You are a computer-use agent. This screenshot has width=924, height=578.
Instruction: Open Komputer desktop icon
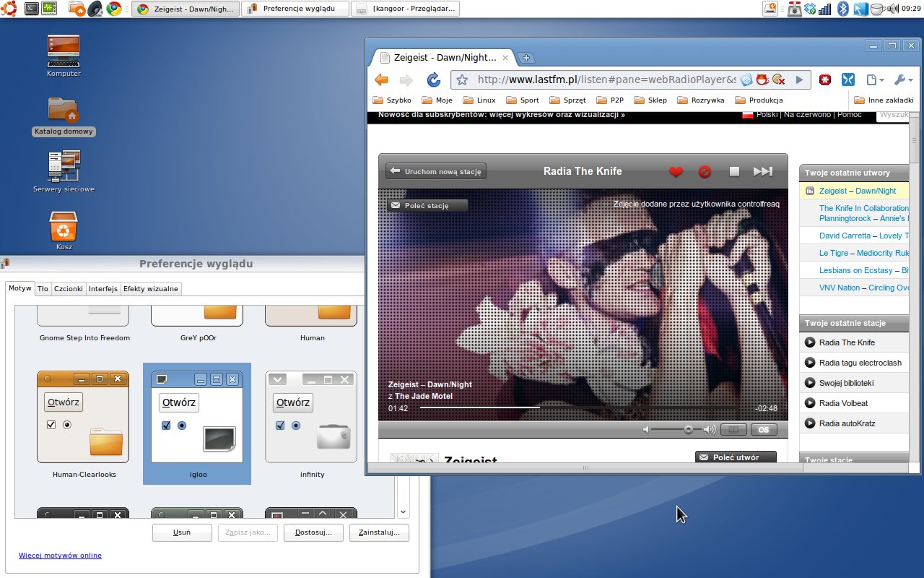[x=64, y=56]
